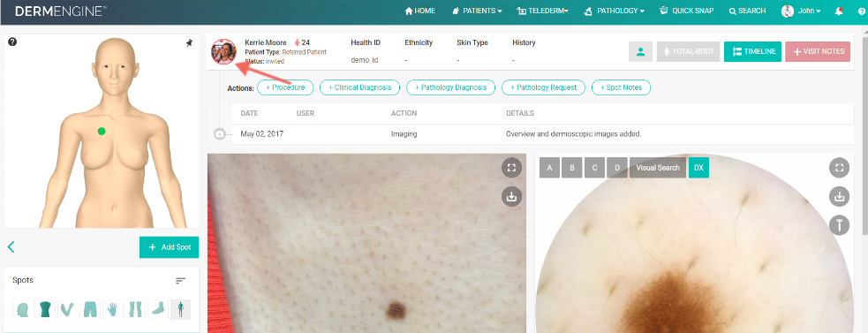
Task: Click the DATE column header
Action: coord(249,114)
